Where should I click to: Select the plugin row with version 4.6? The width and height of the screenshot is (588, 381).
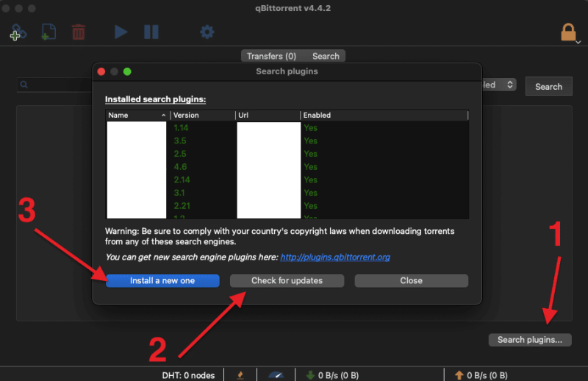coord(287,167)
